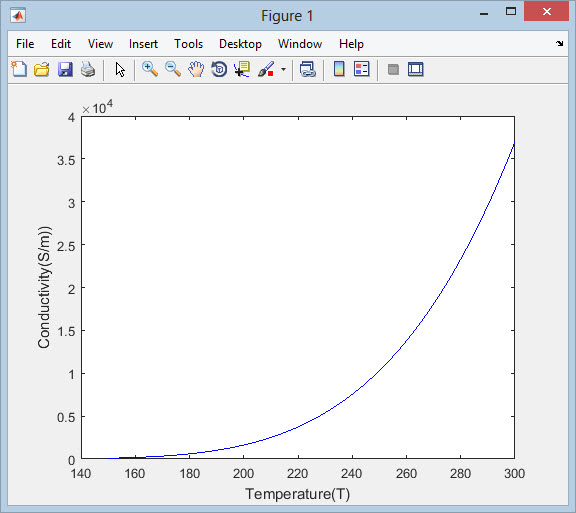Click the Link Plot icon
This screenshot has height=513, width=576.
coord(307,69)
